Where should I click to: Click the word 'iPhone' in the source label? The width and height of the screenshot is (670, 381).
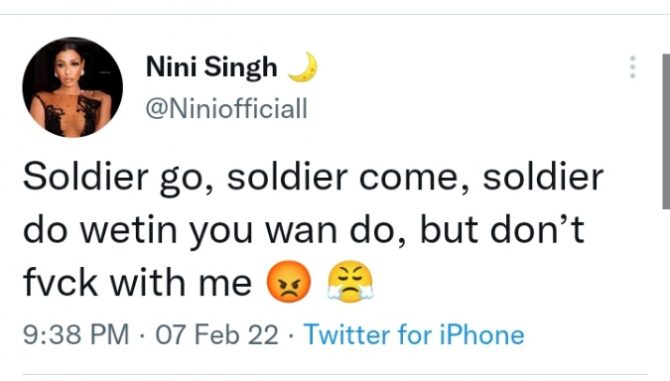point(482,334)
